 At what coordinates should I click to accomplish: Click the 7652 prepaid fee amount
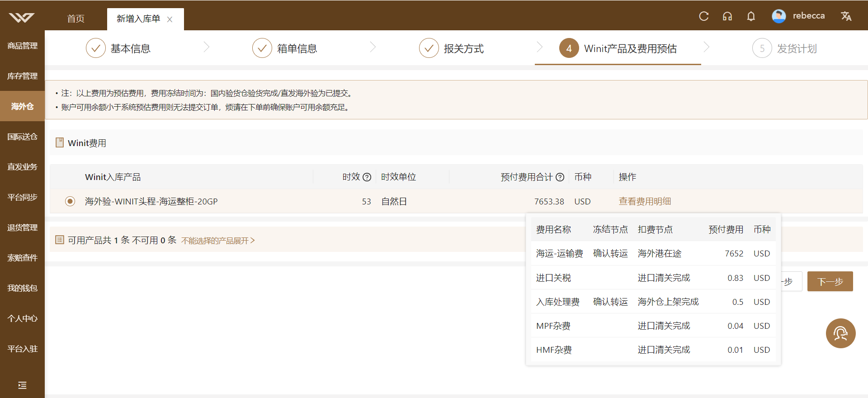[734, 253]
